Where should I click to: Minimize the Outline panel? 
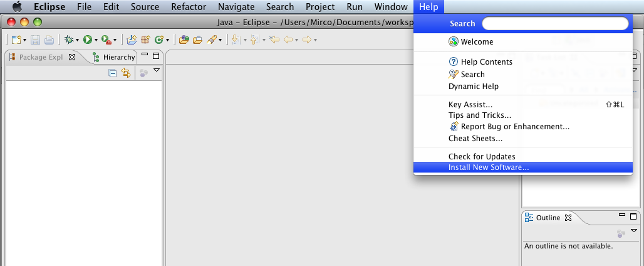click(x=622, y=215)
